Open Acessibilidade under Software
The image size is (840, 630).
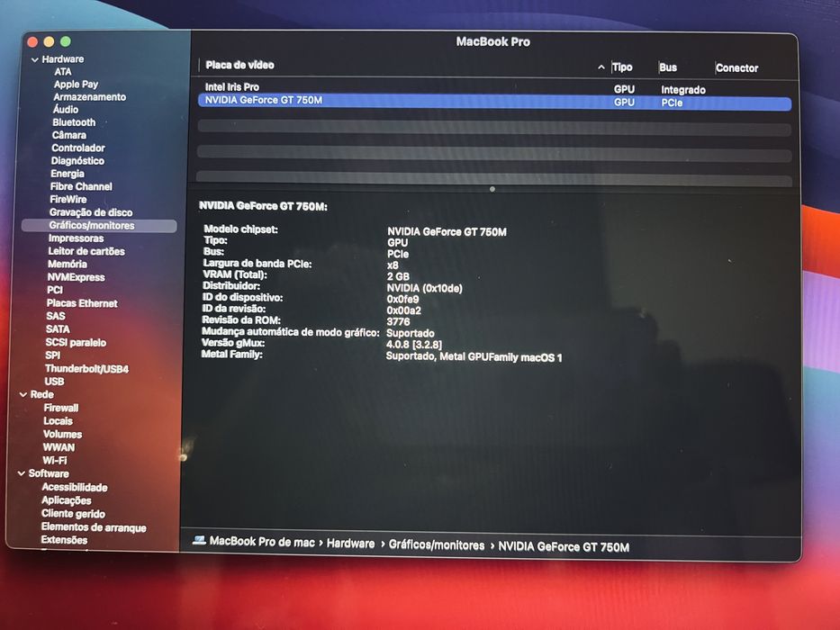pyautogui.click(x=75, y=488)
